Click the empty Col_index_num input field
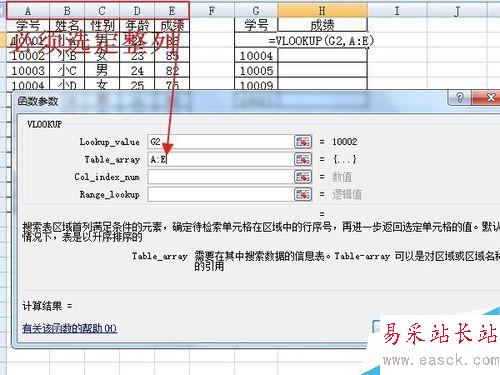Image resolution: width=500 pixels, height=375 pixels. [220, 177]
